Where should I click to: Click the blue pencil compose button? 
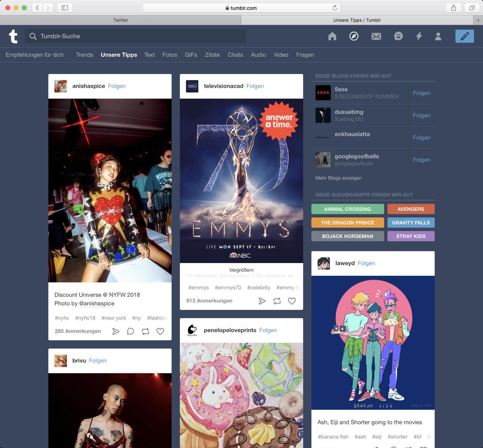click(465, 36)
